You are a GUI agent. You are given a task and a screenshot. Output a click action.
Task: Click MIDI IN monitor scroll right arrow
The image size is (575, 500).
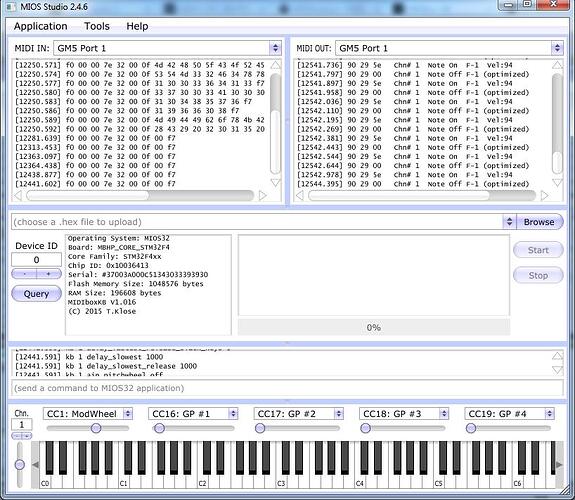[262, 196]
